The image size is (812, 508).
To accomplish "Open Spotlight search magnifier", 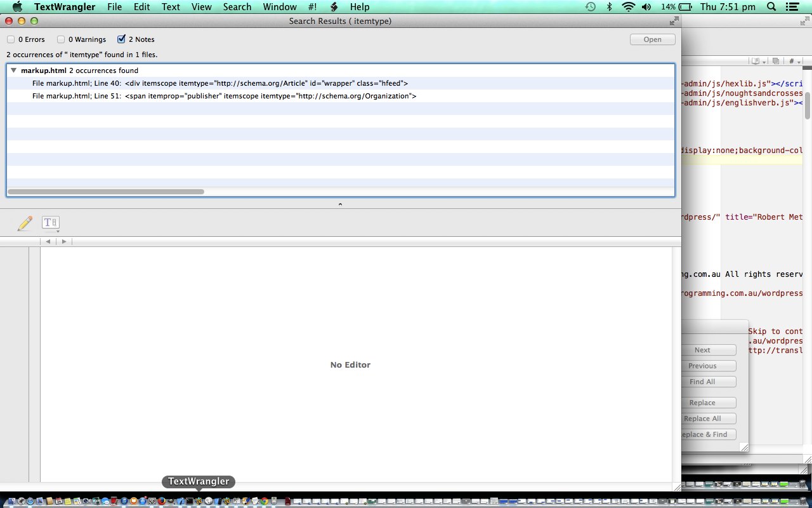I will pos(771,7).
